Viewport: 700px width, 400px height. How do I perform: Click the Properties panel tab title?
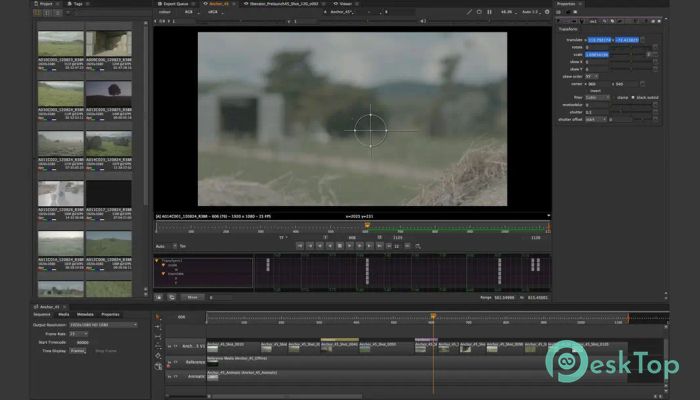point(566,4)
